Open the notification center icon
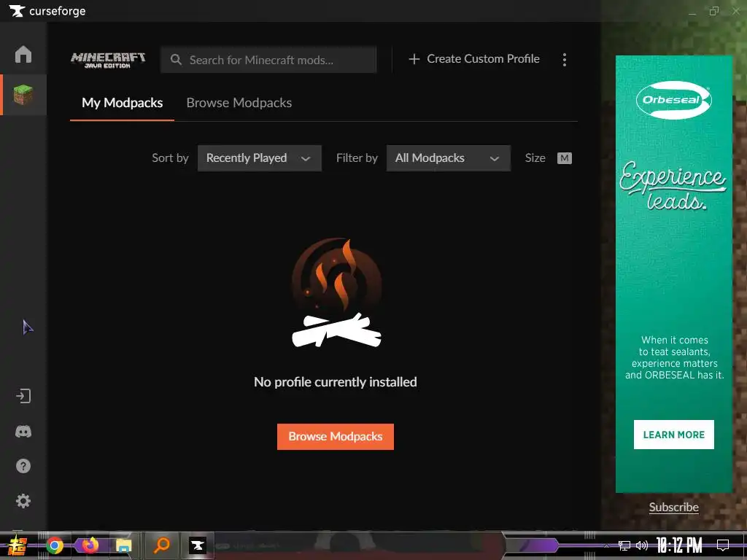The height and width of the screenshot is (560, 747). pos(723,545)
